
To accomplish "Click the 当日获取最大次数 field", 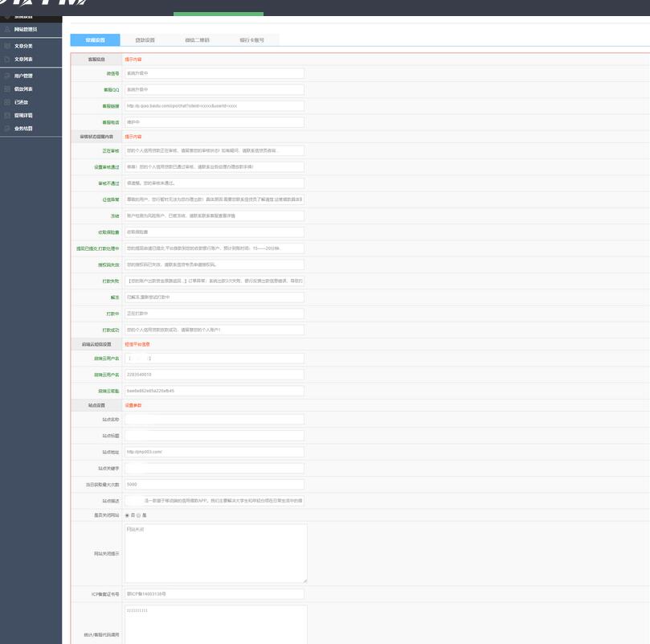I will pyautogui.click(x=215, y=485).
